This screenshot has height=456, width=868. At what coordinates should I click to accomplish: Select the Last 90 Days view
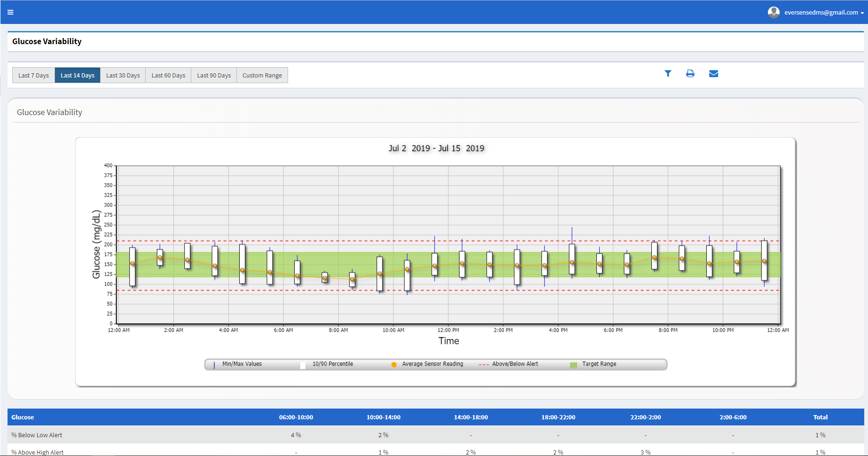click(213, 75)
